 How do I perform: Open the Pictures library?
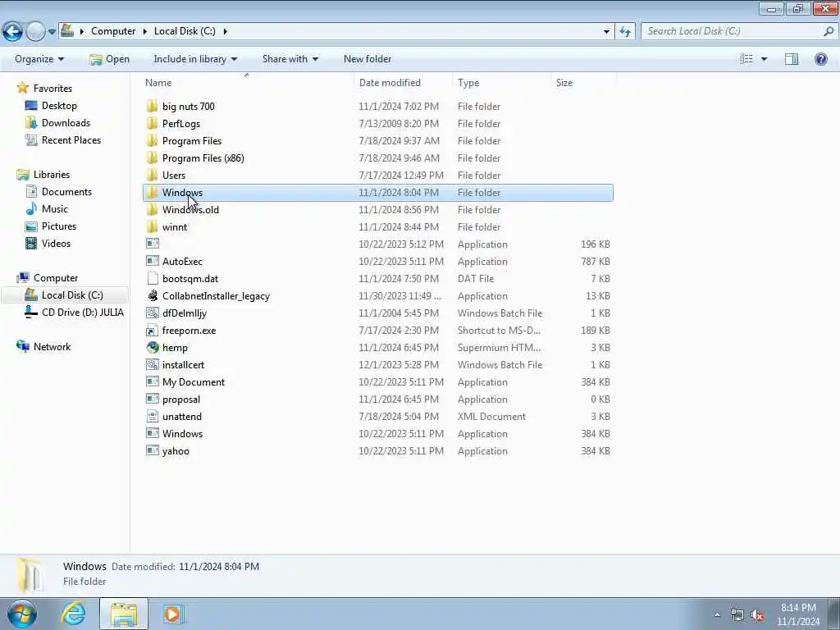[59, 226]
